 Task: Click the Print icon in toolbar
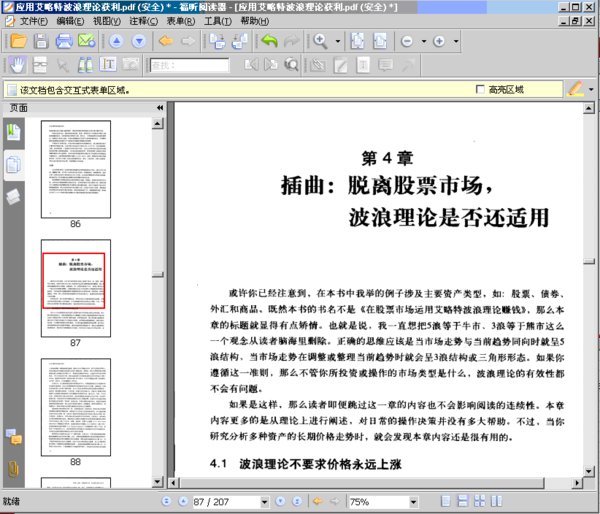click(x=64, y=42)
